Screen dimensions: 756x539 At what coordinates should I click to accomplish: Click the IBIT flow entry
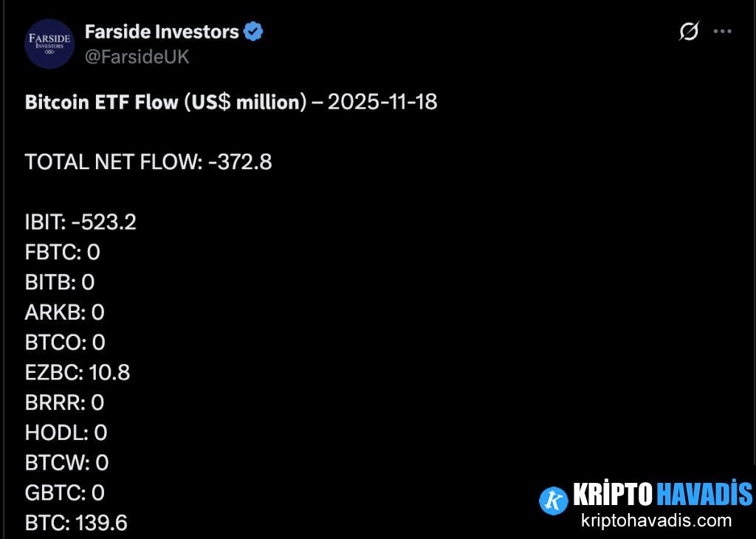pos(80,222)
